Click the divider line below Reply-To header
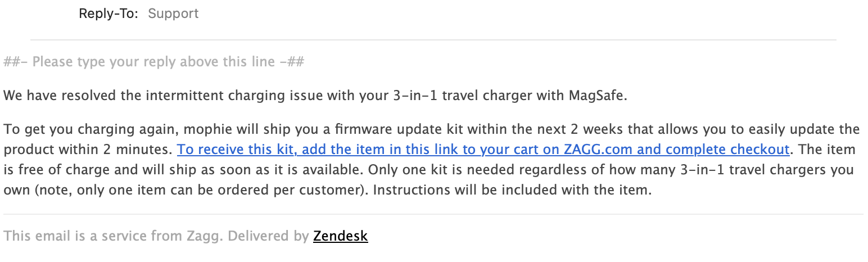The width and height of the screenshot is (868, 262). tap(433, 40)
